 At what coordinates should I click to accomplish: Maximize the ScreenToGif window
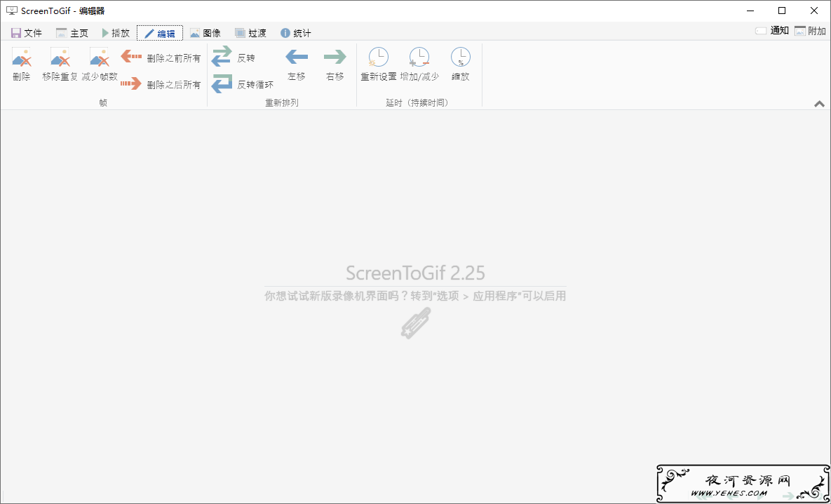click(x=782, y=11)
